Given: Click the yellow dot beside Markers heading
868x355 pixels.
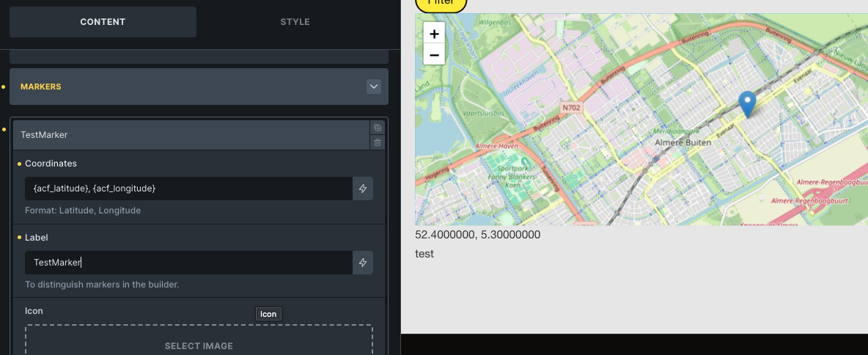Looking at the screenshot, I should [x=4, y=87].
